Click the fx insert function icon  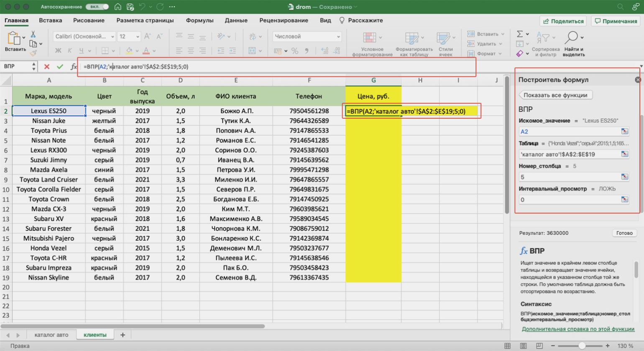pyautogui.click(x=74, y=66)
